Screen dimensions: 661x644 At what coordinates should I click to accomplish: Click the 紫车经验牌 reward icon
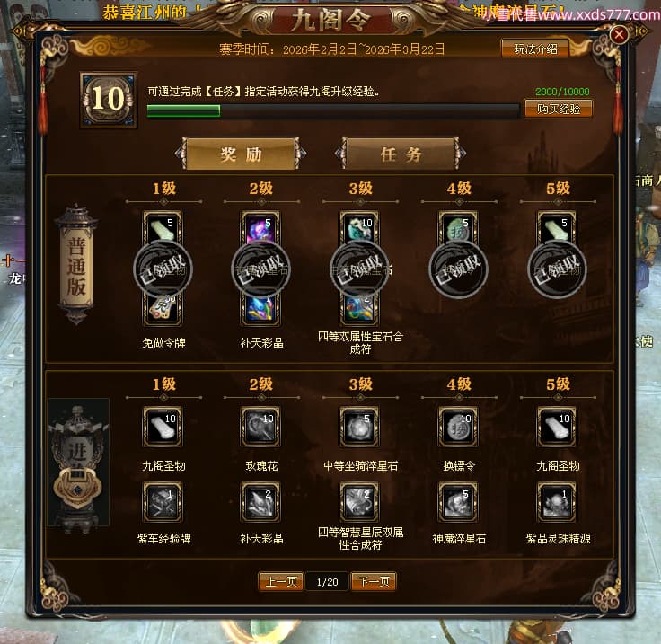163,502
